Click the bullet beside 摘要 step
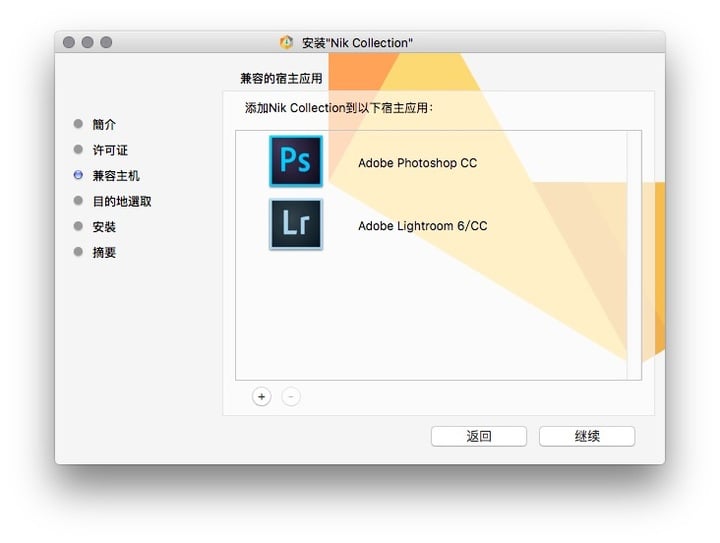The height and width of the screenshot is (543, 720). click(78, 252)
